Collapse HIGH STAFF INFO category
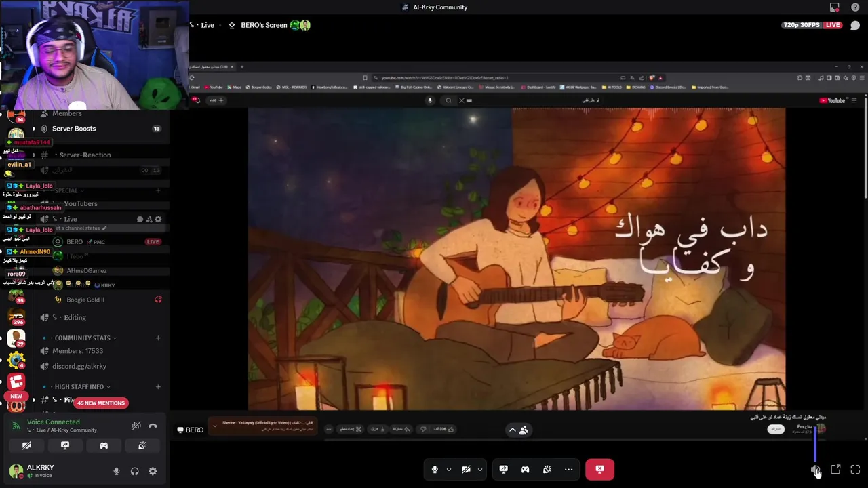The width and height of the screenshot is (868, 488). coord(79,386)
